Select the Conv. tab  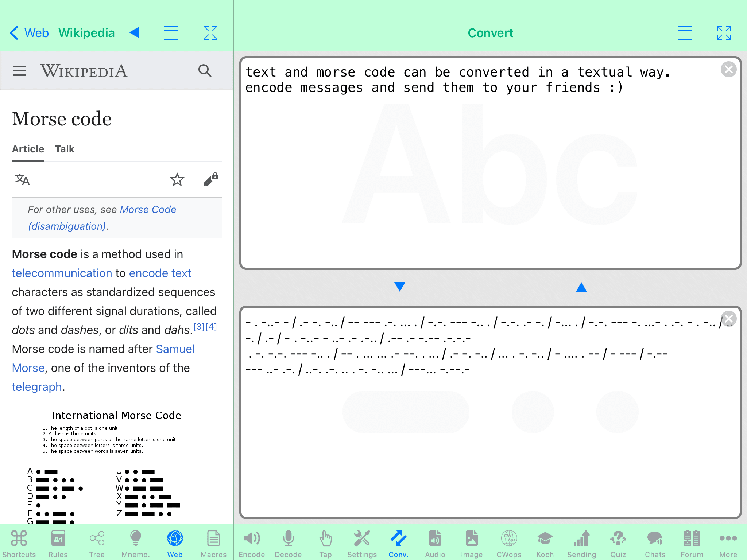tap(398, 544)
